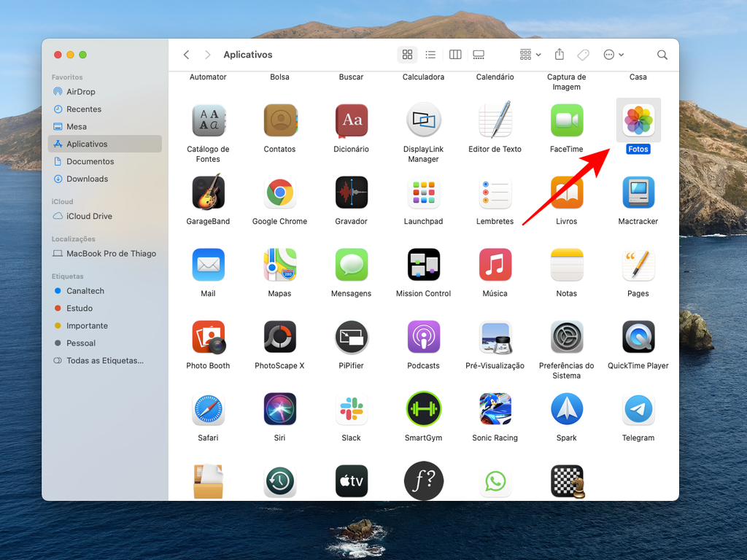Open Recentes in the sidebar
The image size is (747, 560).
click(105, 109)
